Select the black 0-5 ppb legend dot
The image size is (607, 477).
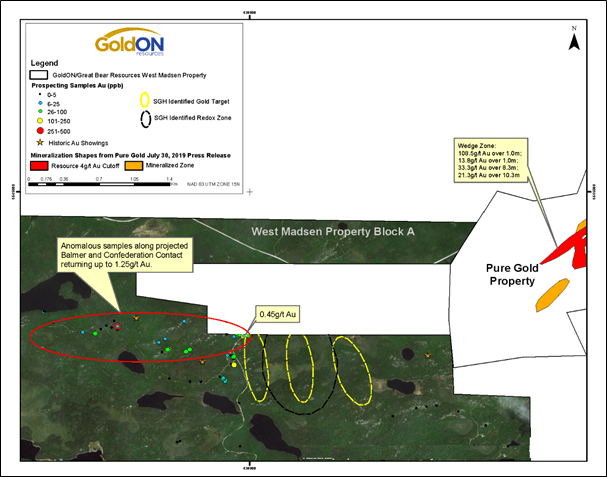[x=40, y=95]
